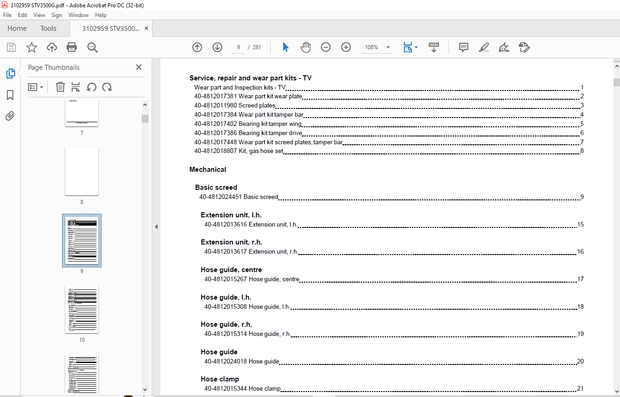Show the Page Thumbnails sidebar icon
The image size is (620, 397).
click(10, 73)
